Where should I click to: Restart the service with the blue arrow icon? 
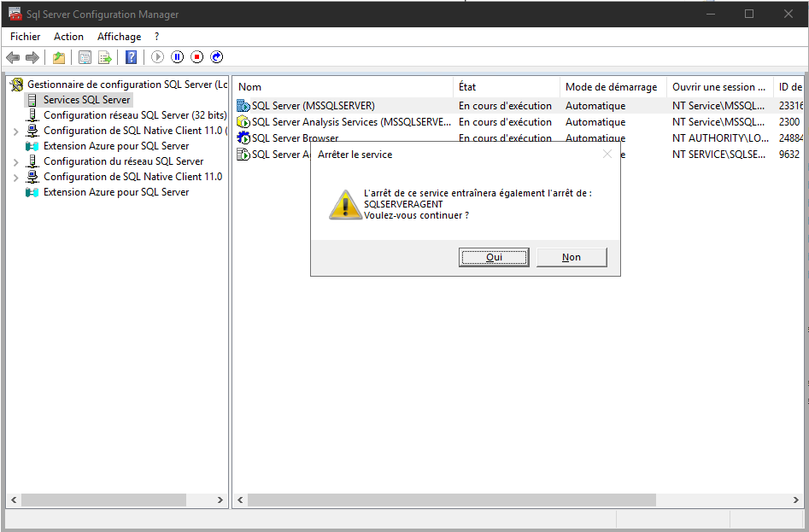pyautogui.click(x=217, y=57)
